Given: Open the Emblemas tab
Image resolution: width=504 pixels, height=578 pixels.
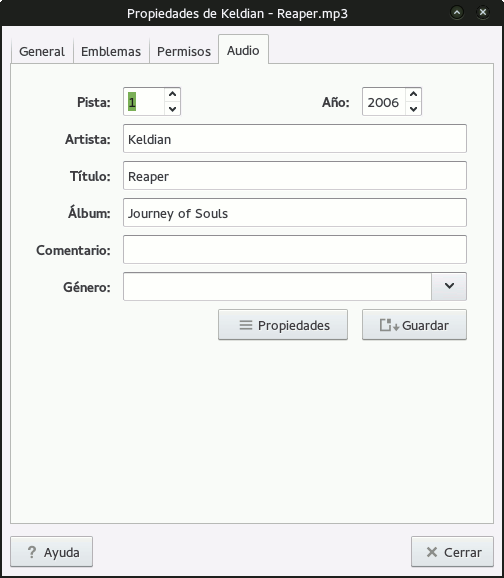Looking at the screenshot, I should 111,51.
